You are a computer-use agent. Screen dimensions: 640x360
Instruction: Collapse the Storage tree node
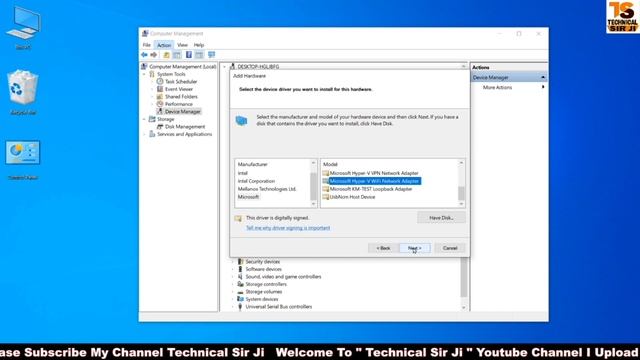[x=144, y=119]
